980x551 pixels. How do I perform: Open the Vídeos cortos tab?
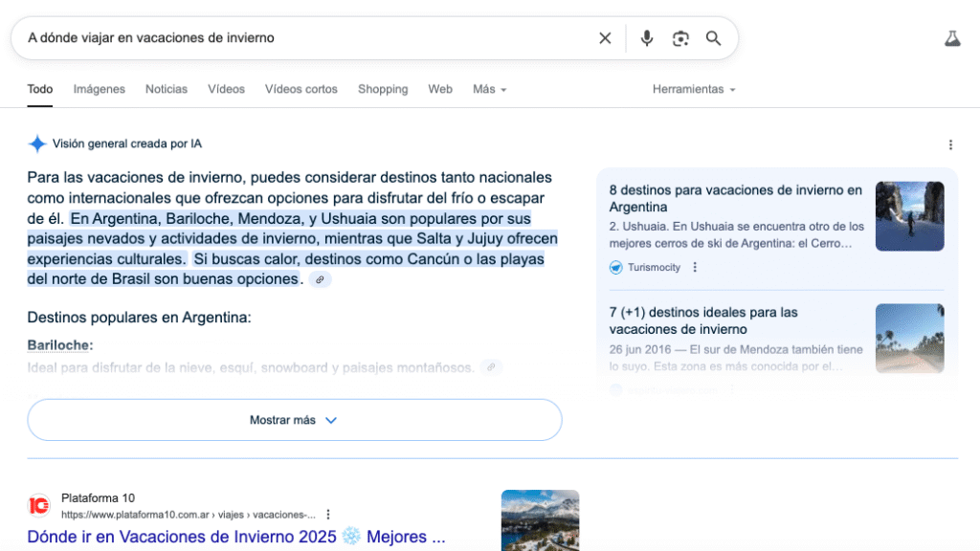click(x=301, y=89)
